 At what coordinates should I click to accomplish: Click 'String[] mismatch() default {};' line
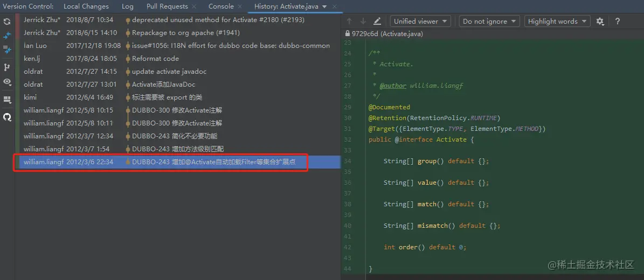pos(442,226)
